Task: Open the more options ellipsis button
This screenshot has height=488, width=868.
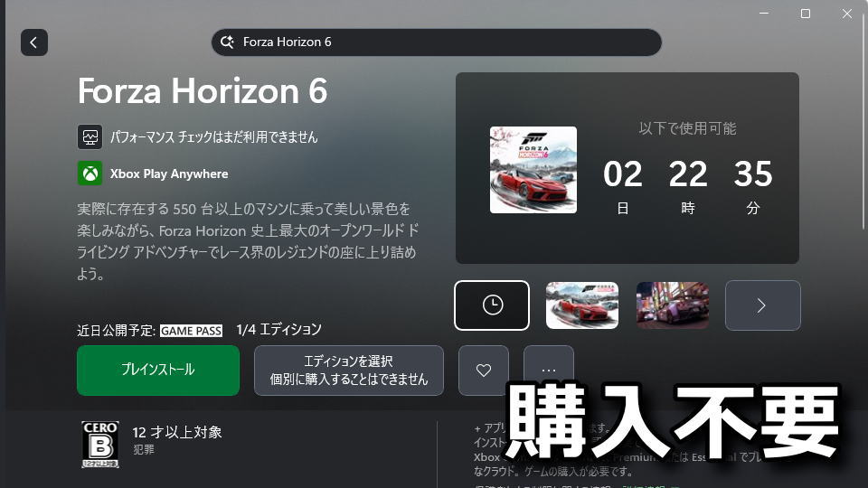Action: 549,371
